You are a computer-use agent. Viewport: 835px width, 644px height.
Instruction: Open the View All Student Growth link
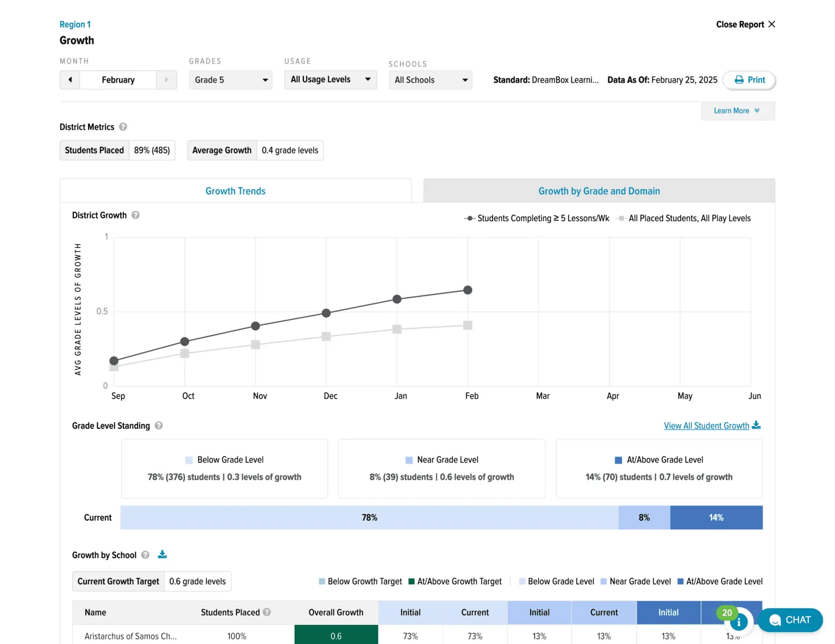point(706,426)
